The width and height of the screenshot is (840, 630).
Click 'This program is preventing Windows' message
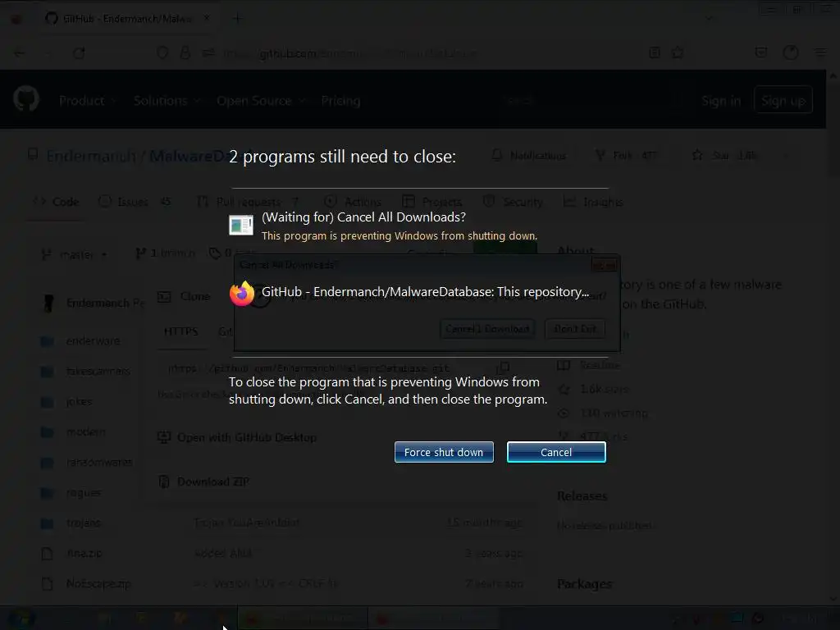click(x=399, y=235)
